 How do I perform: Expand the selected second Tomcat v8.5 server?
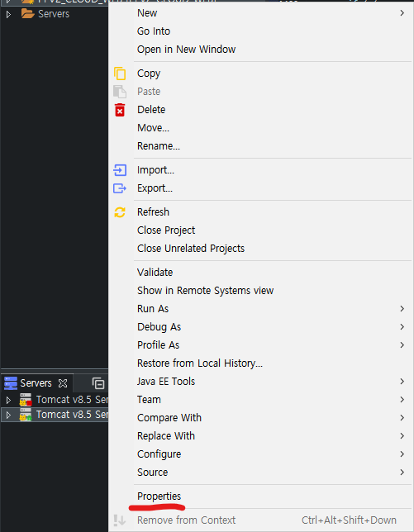[9, 415]
